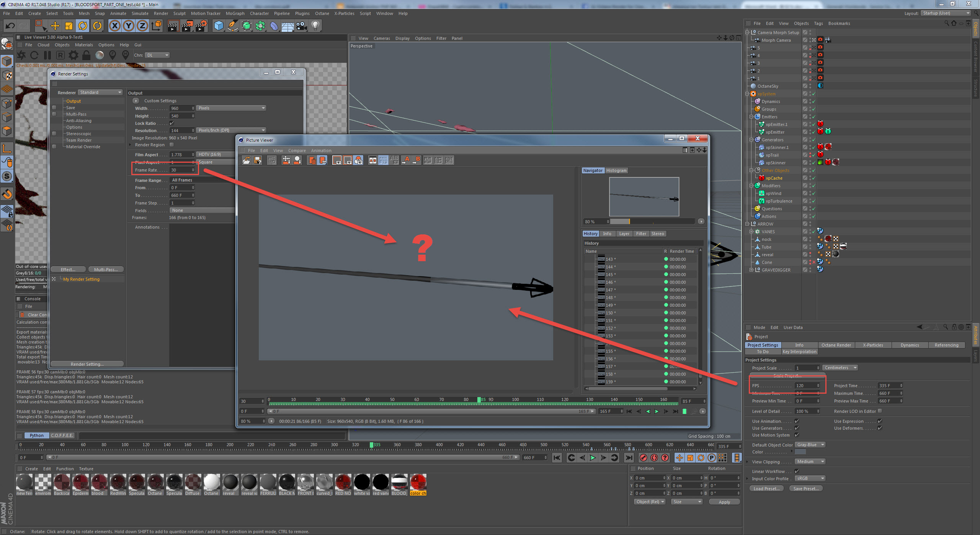Toggle the X-axis lock icon
Viewport: 980px width, 535px height.
[114, 26]
